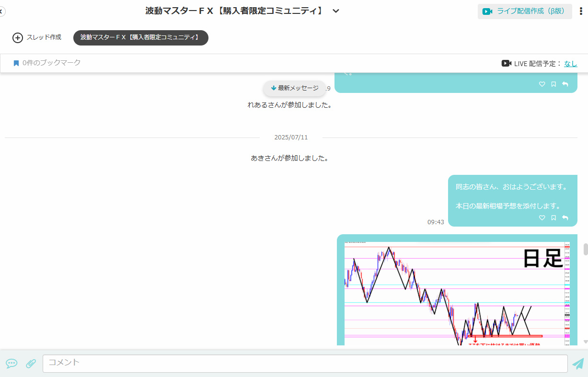Screen dimensions: 588x377
Task: Open the 0件のブックマーク list
Action: (47, 63)
